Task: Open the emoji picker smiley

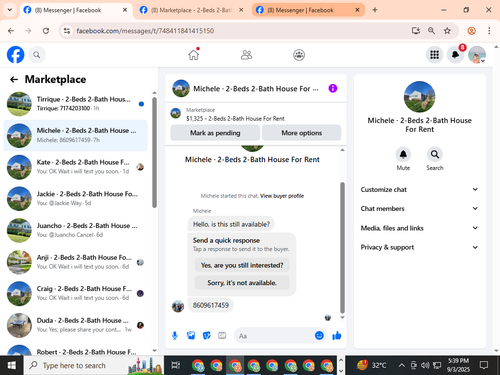Action: (x=319, y=335)
